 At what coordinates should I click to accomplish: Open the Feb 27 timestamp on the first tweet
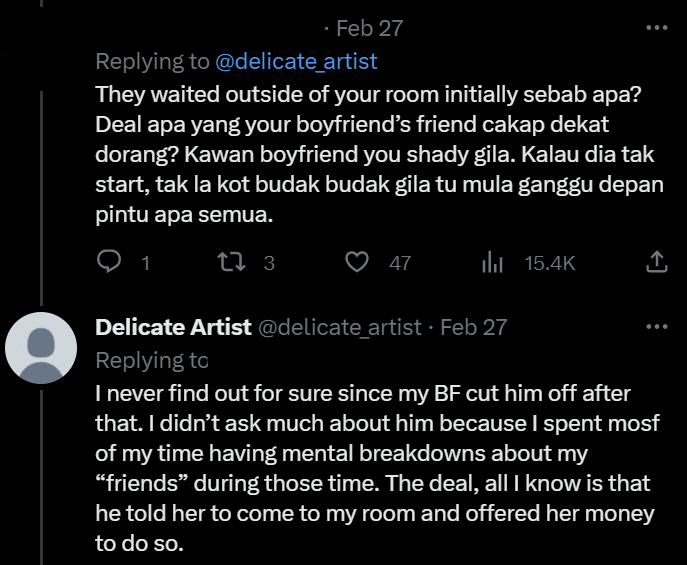tap(369, 28)
